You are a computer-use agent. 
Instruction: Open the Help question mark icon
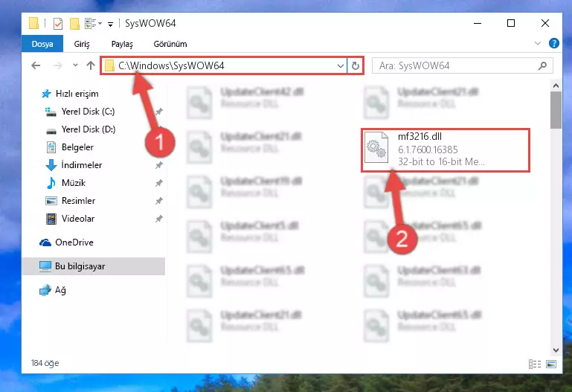pyautogui.click(x=553, y=43)
